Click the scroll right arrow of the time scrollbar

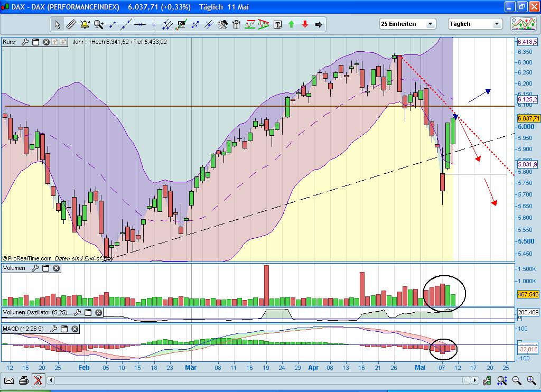click(475, 380)
